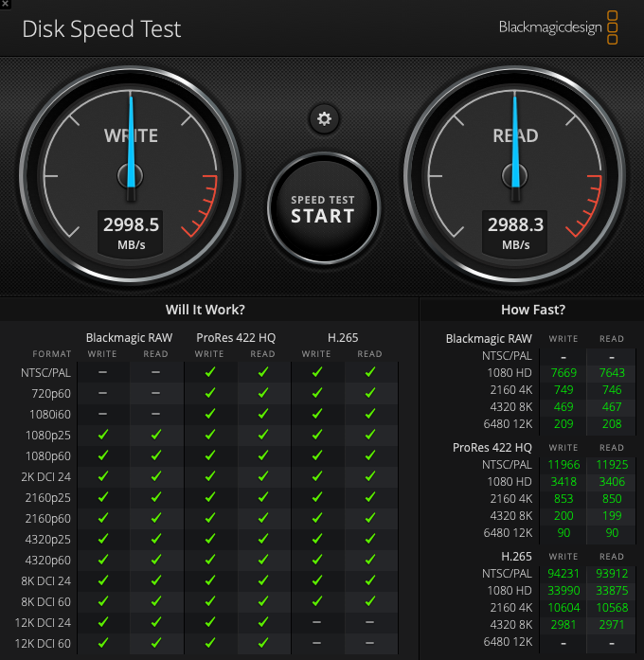The image size is (644, 660).
Task: Click the ProRes 422 HQ column header in Will It Work
Action: tap(236, 338)
